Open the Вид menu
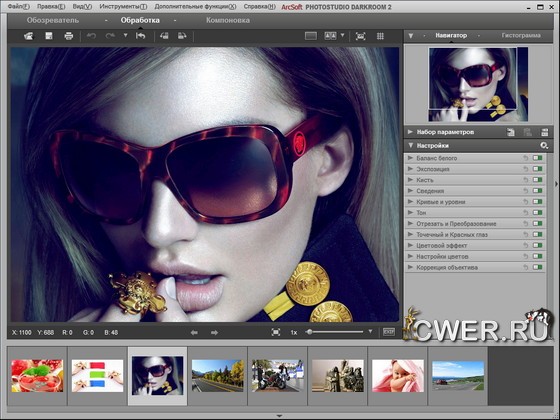This screenshot has width=560, height=420. (82, 7)
